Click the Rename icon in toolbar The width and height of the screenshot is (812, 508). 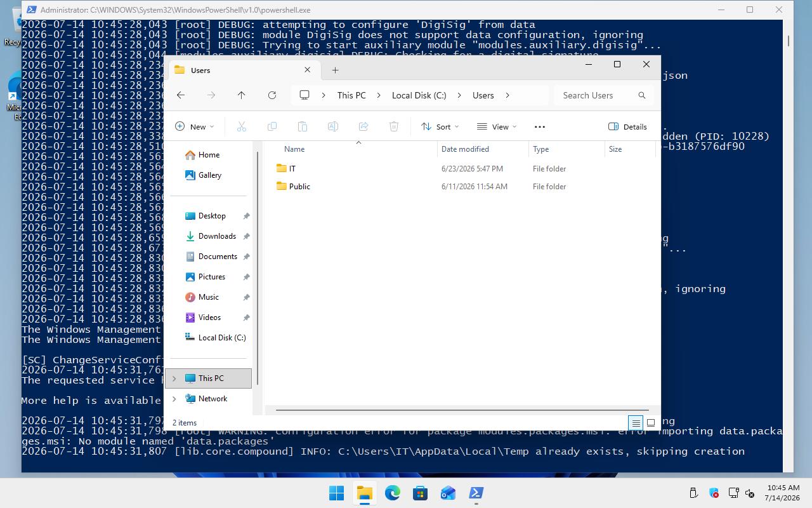click(332, 126)
